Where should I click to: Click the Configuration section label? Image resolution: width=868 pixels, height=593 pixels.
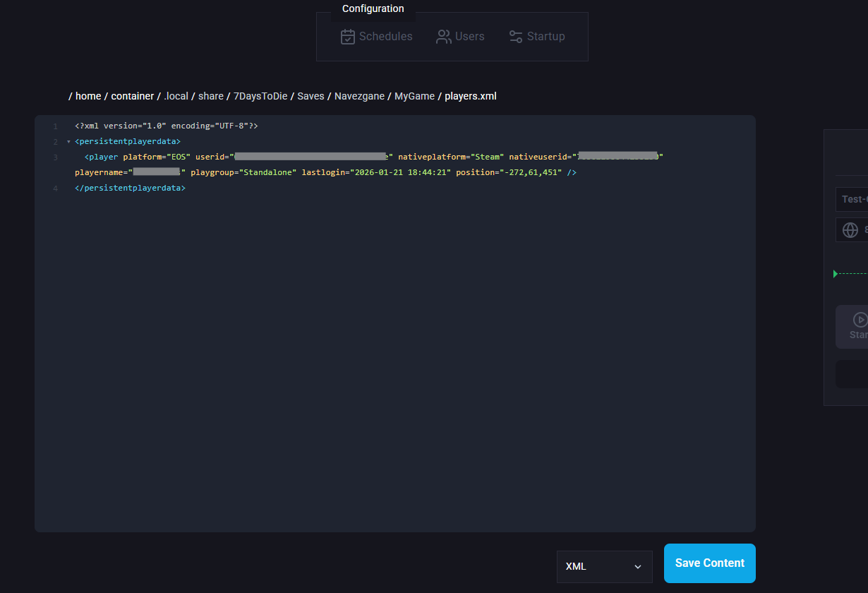[x=373, y=8]
